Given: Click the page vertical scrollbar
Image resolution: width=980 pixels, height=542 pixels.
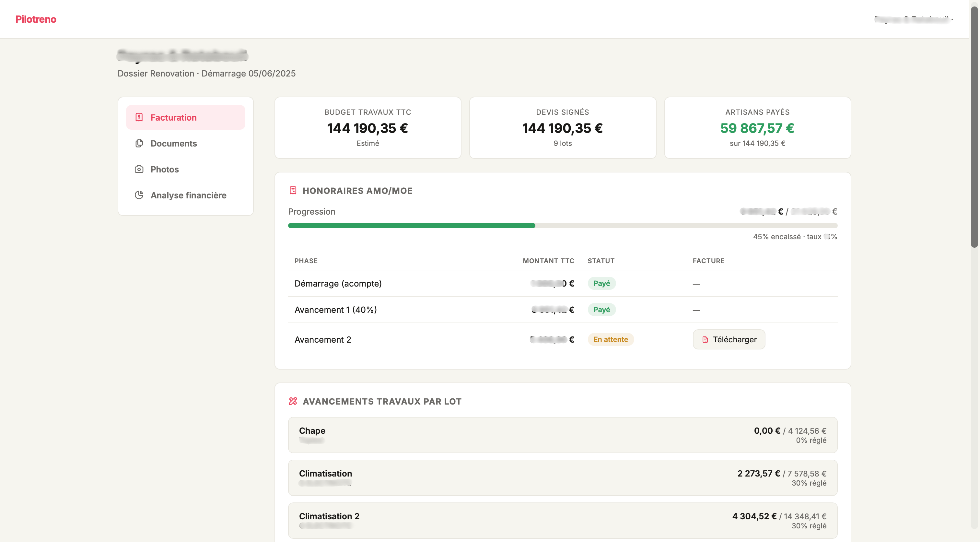Looking at the screenshot, I should [x=974, y=127].
